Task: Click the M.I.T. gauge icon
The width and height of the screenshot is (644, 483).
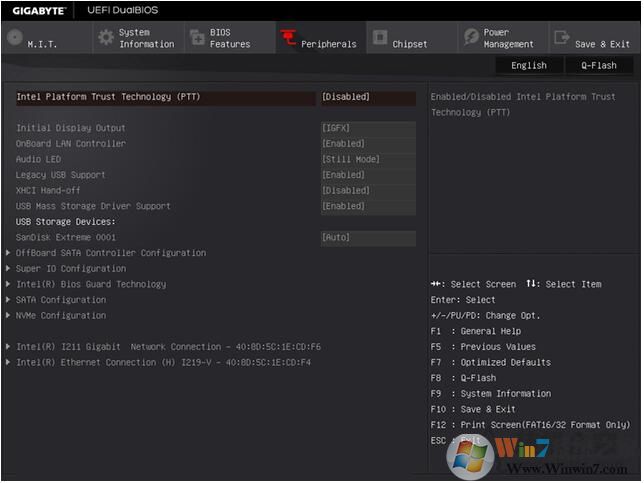Action: pos(14,38)
